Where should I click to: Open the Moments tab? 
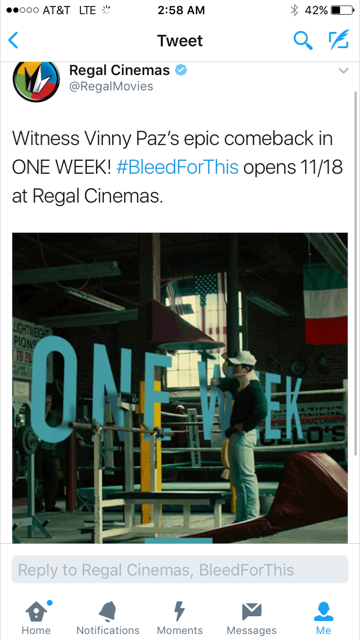pyautogui.click(x=180, y=618)
